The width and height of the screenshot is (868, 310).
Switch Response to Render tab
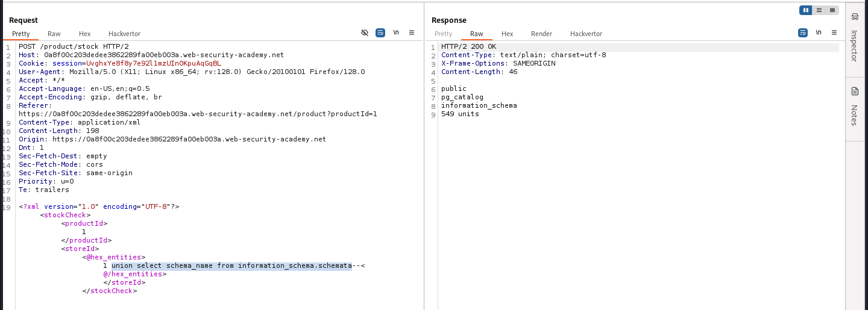click(x=541, y=34)
